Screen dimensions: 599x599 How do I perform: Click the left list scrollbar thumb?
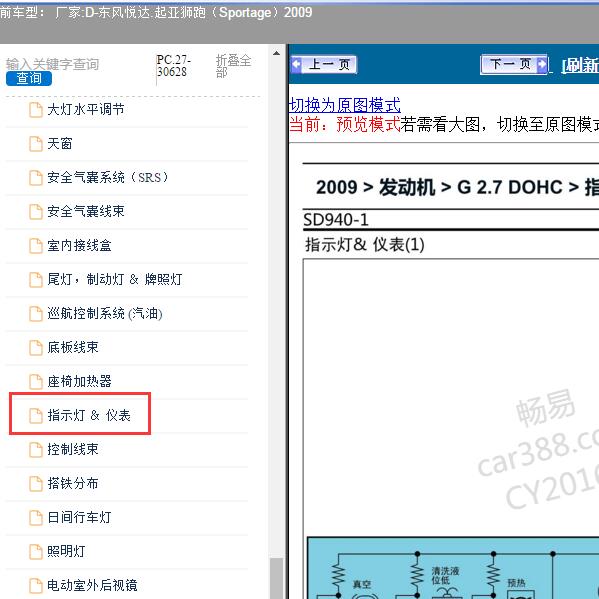coord(276,578)
